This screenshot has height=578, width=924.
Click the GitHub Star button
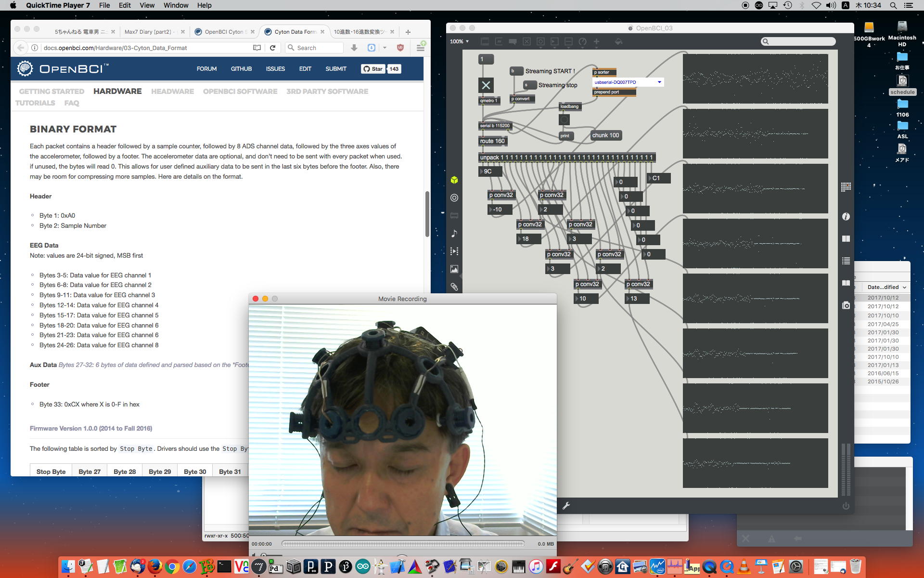click(373, 69)
